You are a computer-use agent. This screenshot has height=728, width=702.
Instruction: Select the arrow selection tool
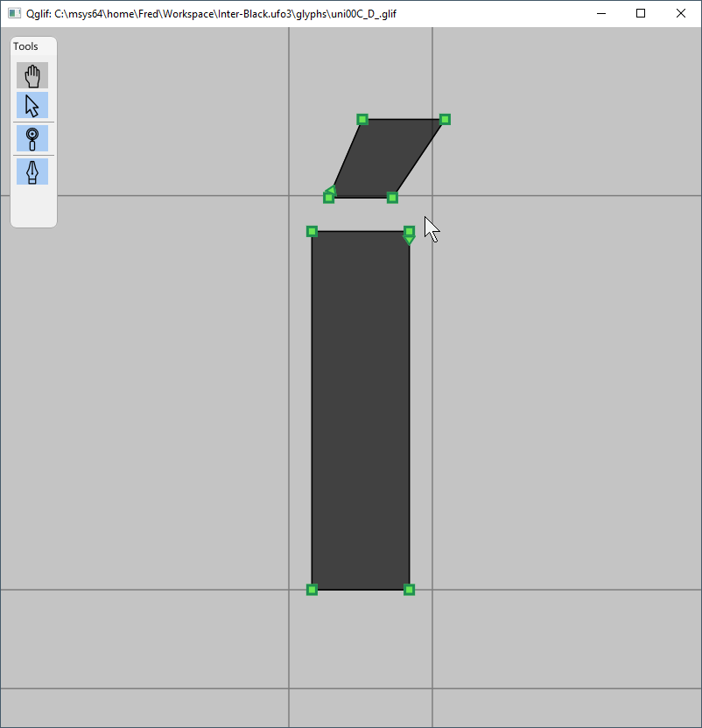32,105
